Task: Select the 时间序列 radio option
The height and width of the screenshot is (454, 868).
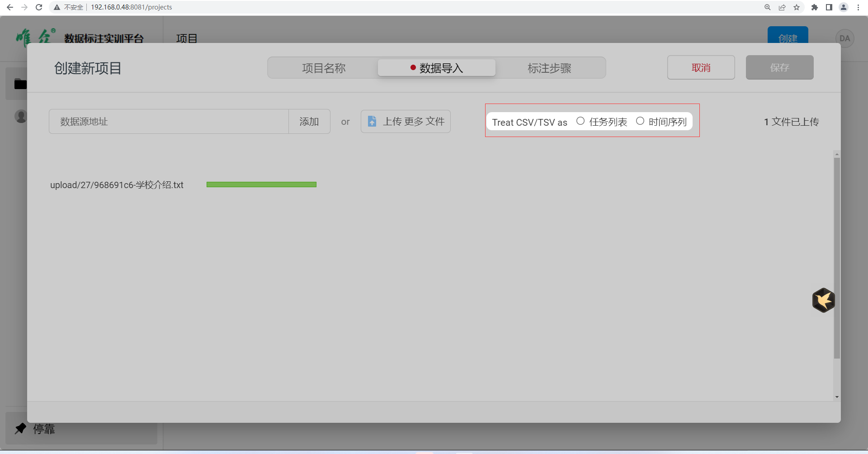Action: (x=640, y=121)
